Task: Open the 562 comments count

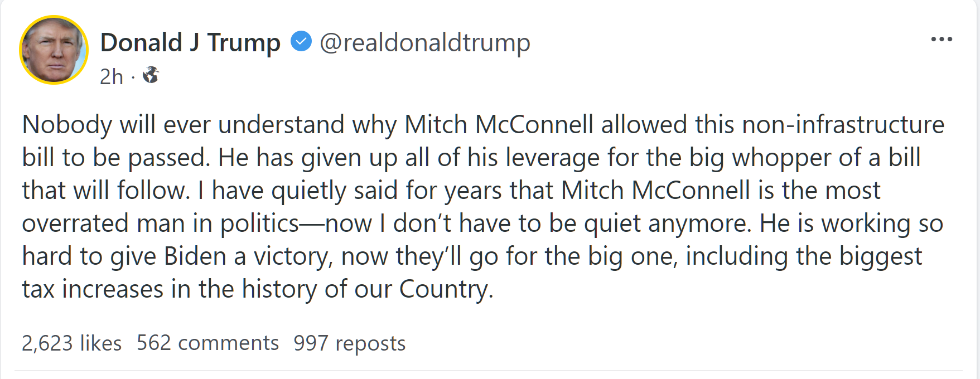Action: click(207, 343)
